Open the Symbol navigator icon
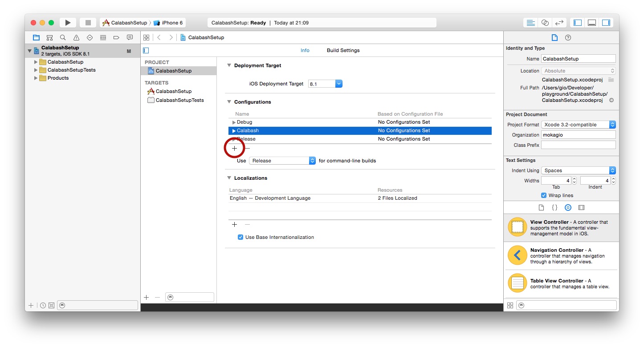Viewport: 644px width, 347px height. [x=49, y=38]
